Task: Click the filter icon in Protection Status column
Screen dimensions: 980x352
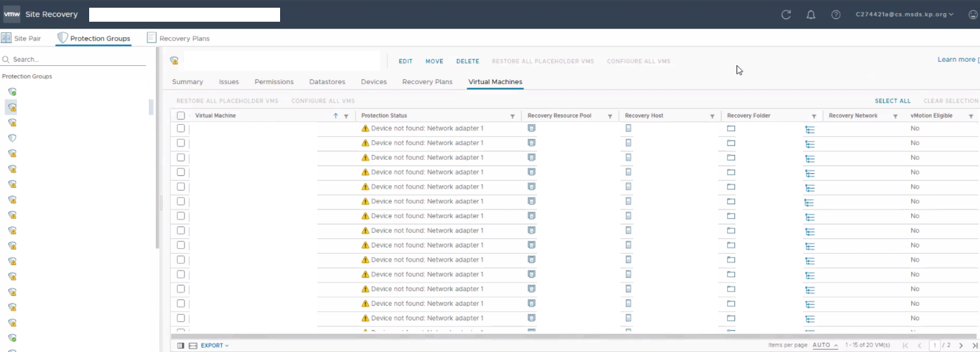Action: (x=511, y=116)
